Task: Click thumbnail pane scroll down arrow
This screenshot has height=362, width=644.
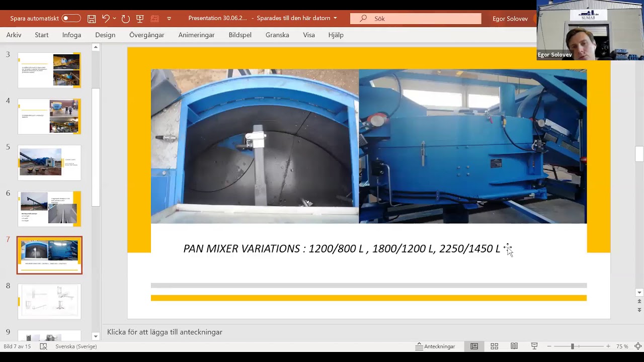Action: tap(96, 336)
